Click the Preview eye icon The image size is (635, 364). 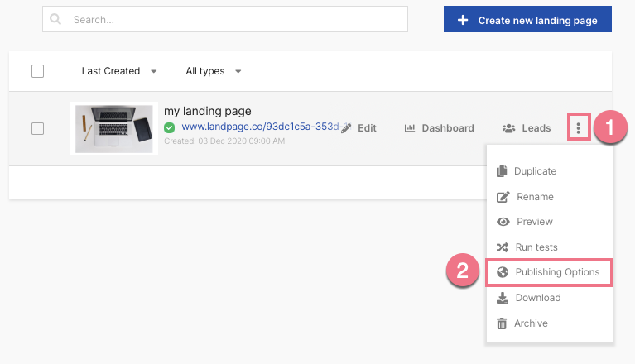pos(503,222)
